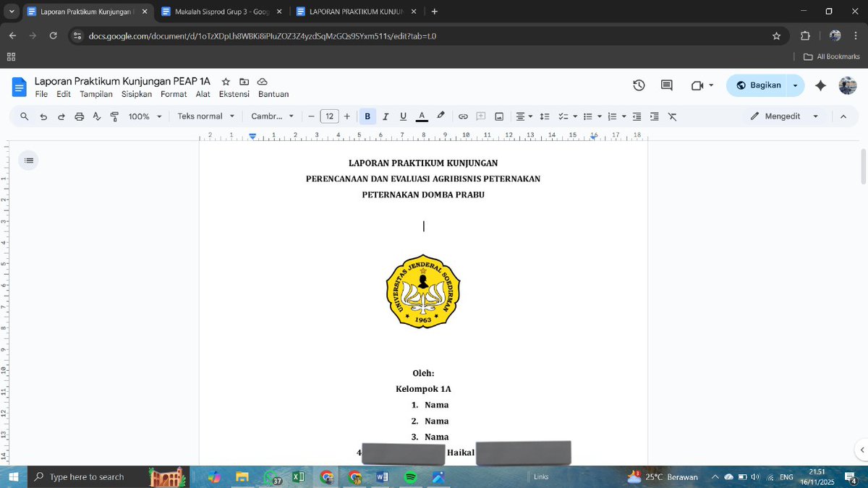
Task: Open the Cambria font dropdown
Action: [273, 116]
